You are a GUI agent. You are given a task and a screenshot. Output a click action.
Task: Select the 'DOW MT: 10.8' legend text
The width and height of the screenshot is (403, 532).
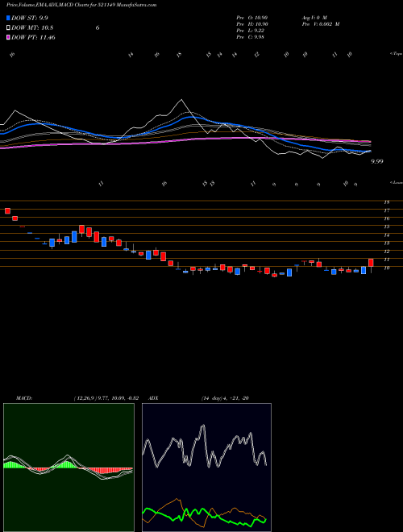pos(32,28)
